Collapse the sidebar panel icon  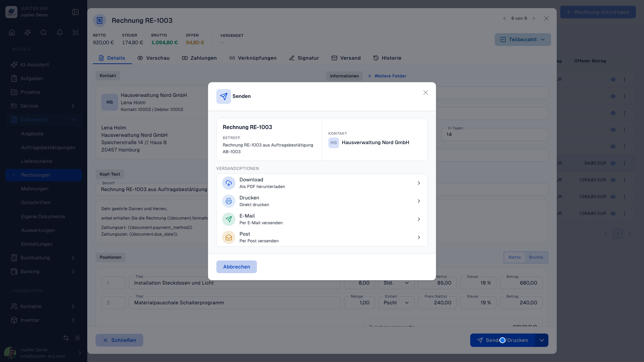click(x=75, y=12)
